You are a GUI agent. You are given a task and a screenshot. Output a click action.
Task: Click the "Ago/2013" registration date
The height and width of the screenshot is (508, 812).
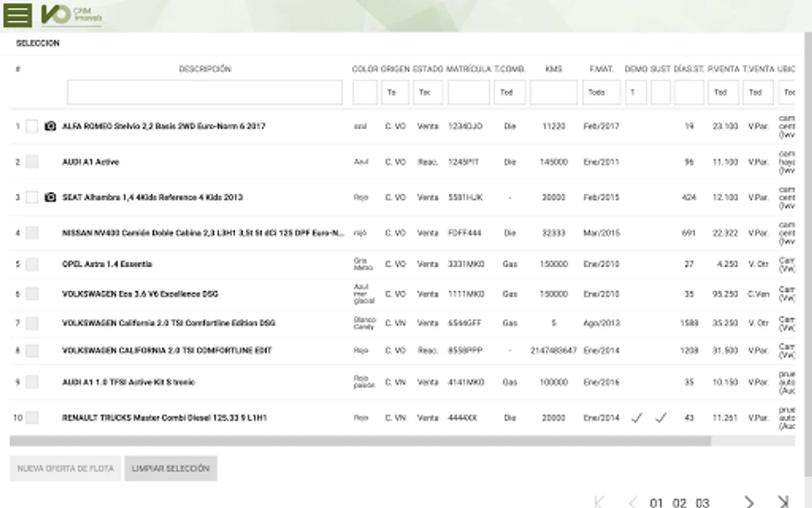601,323
